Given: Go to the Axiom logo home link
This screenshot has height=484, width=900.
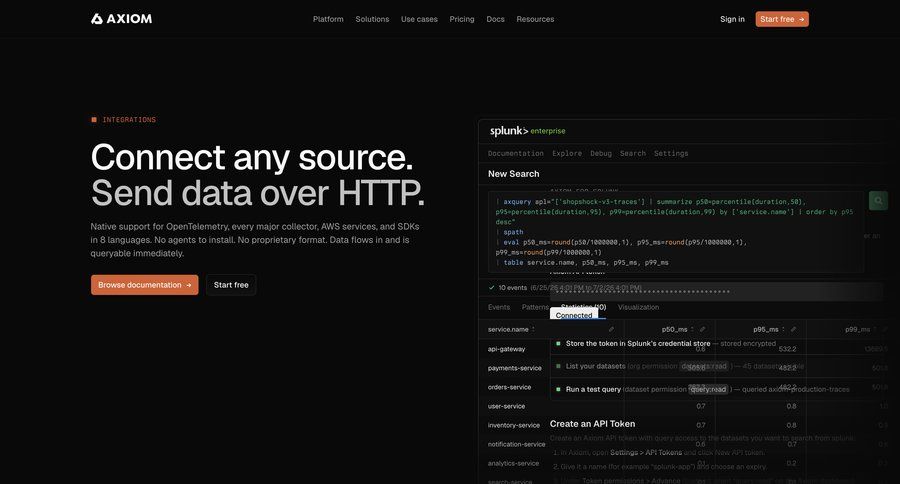Looking at the screenshot, I should tap(122, 19).
